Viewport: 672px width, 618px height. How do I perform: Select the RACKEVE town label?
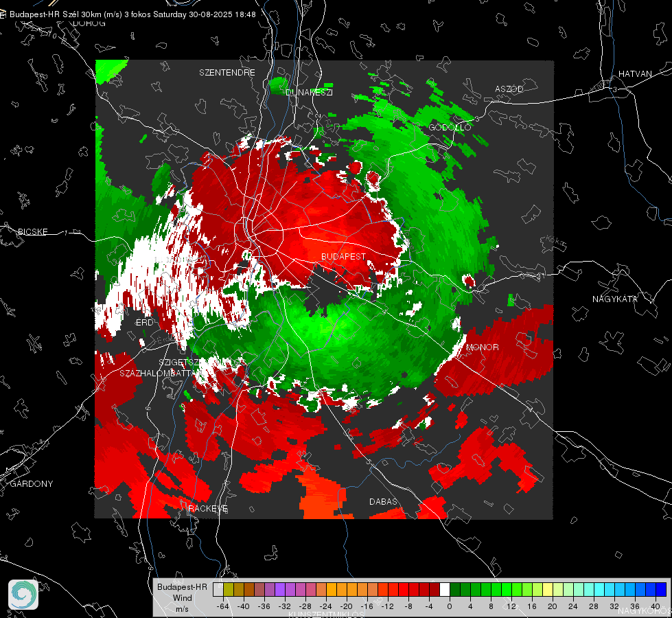pos(208,509)
